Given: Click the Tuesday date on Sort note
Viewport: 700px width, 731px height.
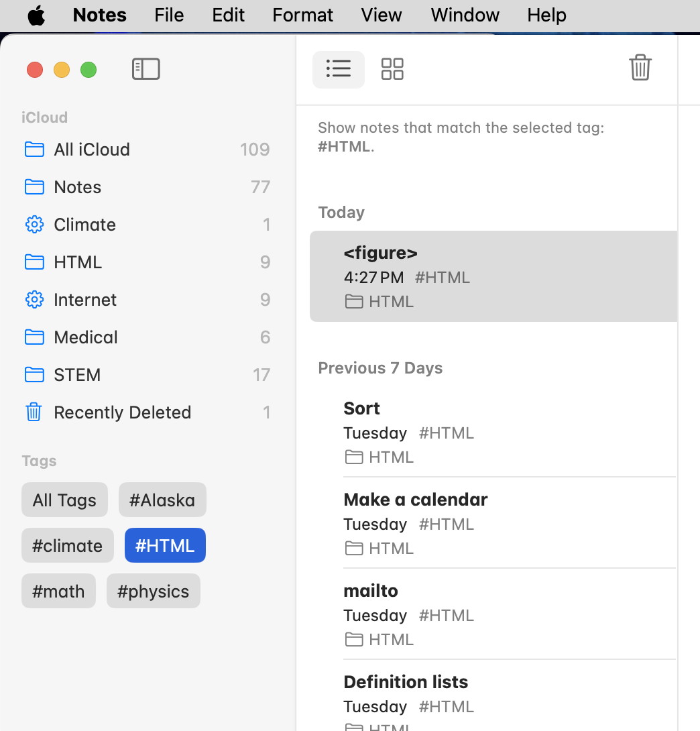Looking at the screenshot, I should tap(375, 433).
